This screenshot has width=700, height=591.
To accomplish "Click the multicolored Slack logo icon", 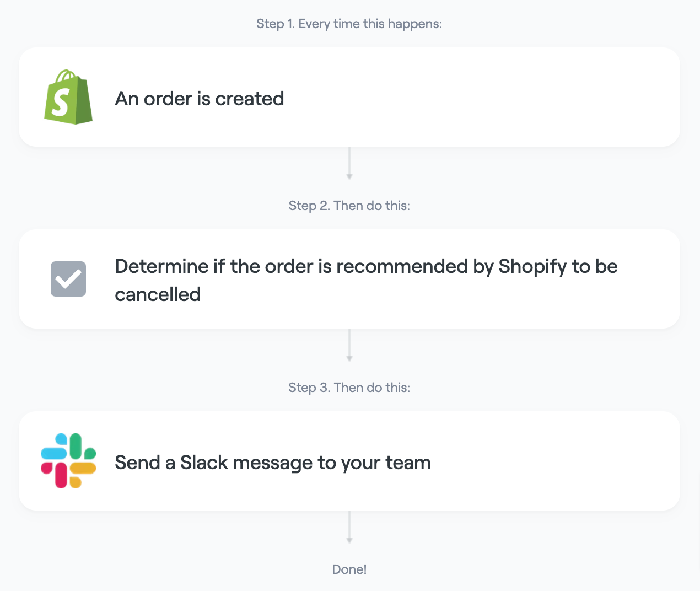I will 68,461.
